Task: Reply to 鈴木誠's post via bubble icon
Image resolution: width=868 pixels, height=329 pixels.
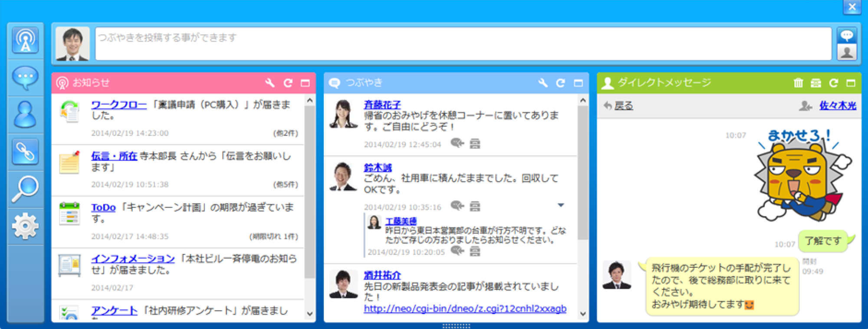Action: 457,206
